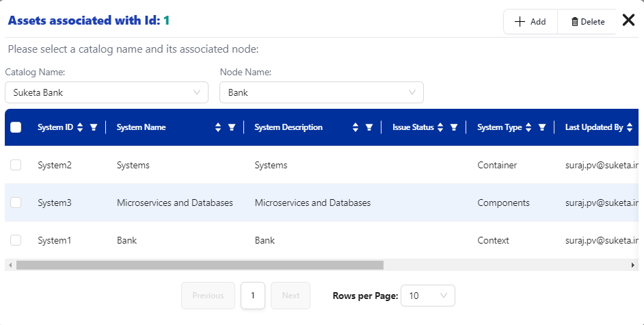Image resolution: width=644 pixels, height=325 pixels.
Task: Check the System2 row checkbox
Action: click(16, 165)
